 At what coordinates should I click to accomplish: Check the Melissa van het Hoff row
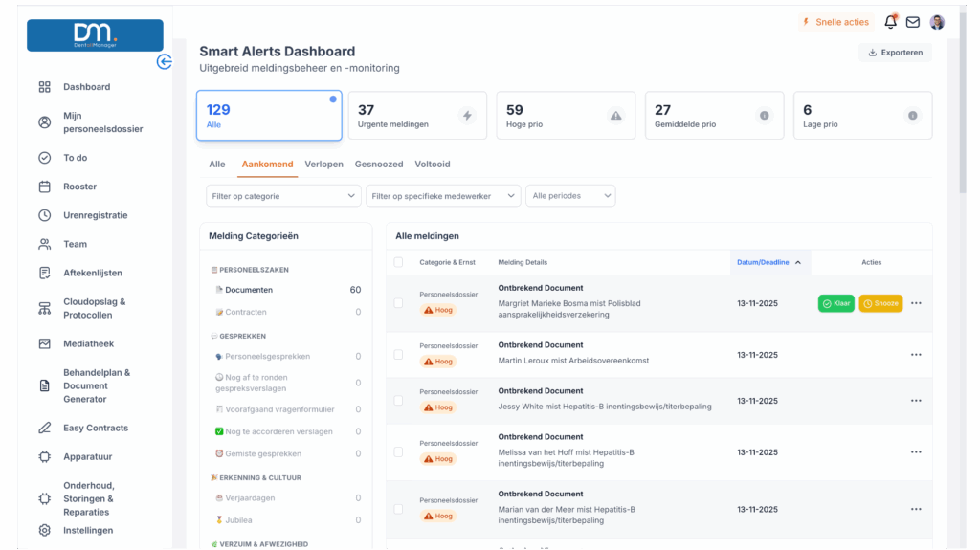[x=398, y=451]
